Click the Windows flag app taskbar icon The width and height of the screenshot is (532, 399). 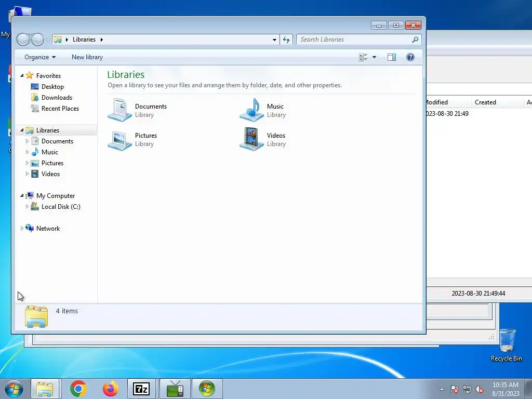[207, 389]
